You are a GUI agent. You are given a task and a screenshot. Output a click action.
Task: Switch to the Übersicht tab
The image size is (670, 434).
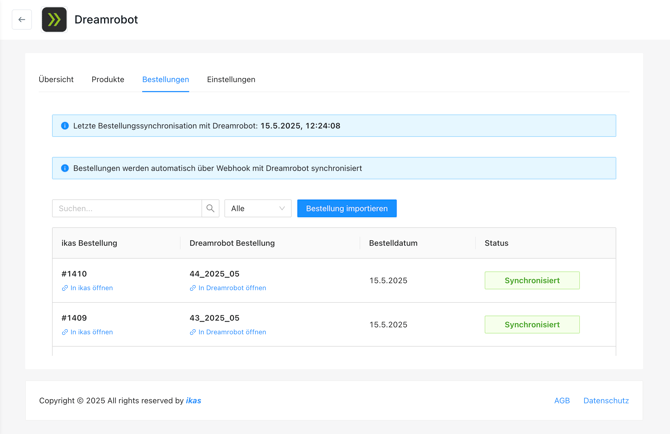pyautogui.click(x=56, y=79)
